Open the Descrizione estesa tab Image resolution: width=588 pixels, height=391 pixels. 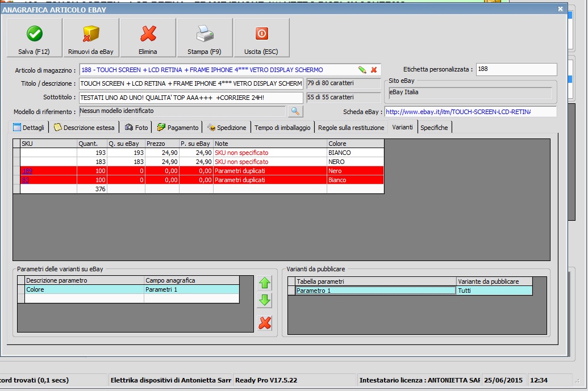(x=84, y=128)
